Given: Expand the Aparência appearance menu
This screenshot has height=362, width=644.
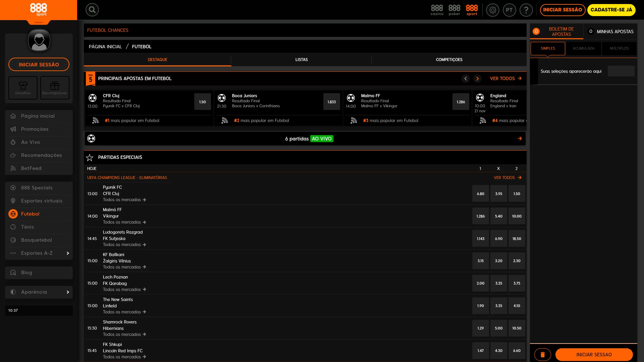Looking at the screenshot, I should coord(39,292).
